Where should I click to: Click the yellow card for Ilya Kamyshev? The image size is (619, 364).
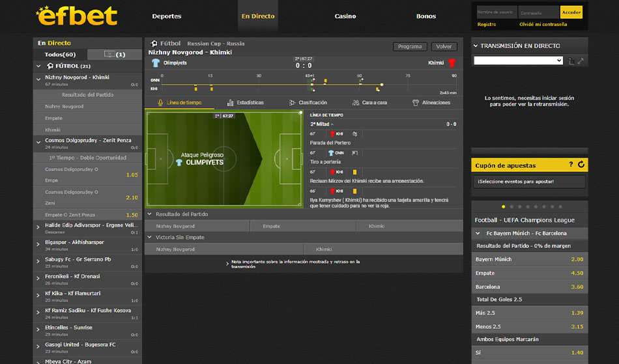pos(354,191)
